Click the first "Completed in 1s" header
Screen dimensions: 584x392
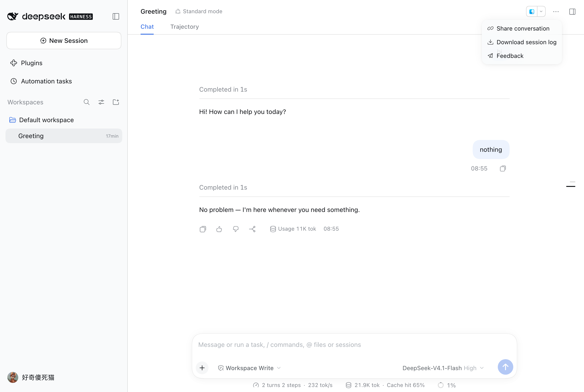click(x=223, y=90)
